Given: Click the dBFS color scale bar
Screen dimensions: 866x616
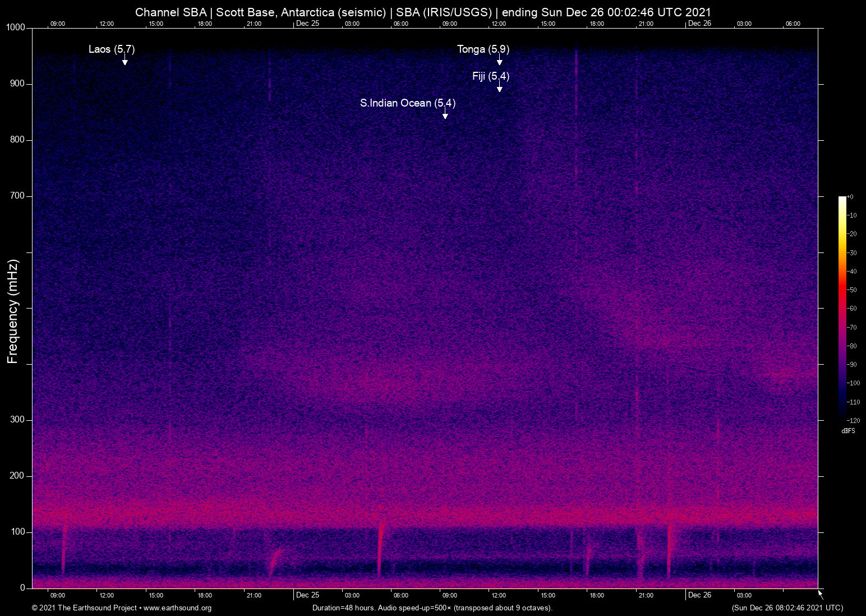Looking at the screenshot, I should [842, 309].
